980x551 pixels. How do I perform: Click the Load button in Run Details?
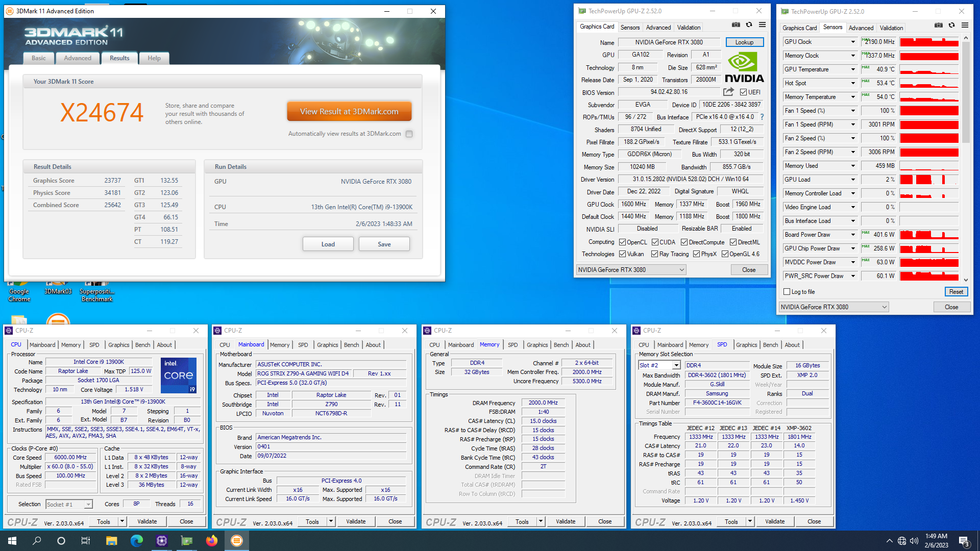(328, 244)
